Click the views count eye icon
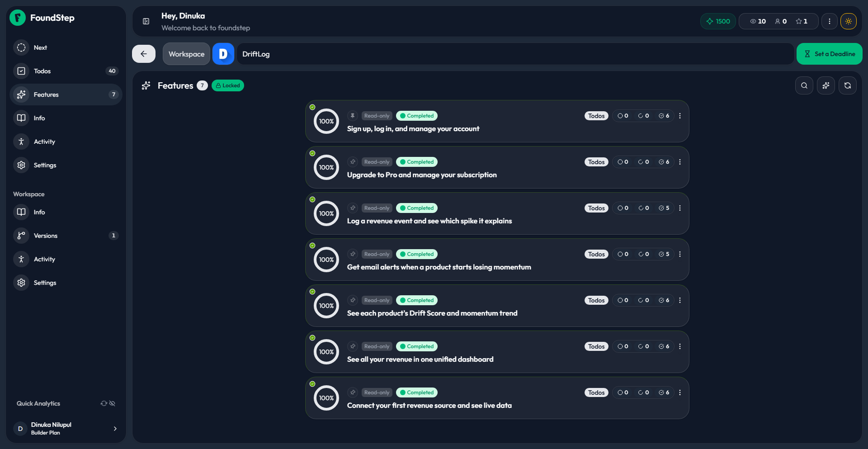 coord(753,21)
